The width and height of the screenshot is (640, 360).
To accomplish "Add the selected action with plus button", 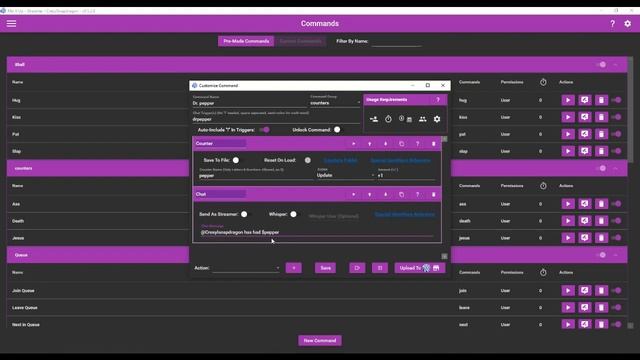I will pyautogui.click(x=293, y=268).
